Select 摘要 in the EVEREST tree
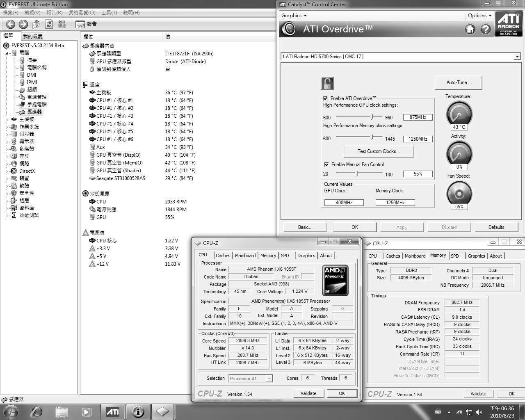The width and height of the screenshot is (525, 420). point(32,60)
